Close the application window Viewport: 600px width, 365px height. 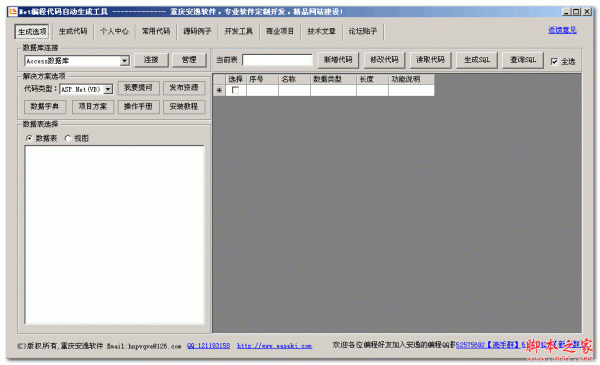[x=587, y=12]
